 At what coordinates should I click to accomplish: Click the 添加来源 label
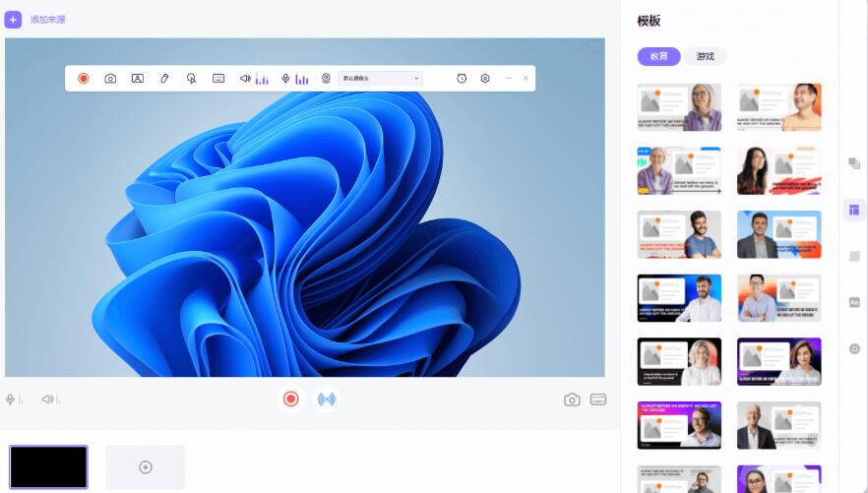pos(47,20)
